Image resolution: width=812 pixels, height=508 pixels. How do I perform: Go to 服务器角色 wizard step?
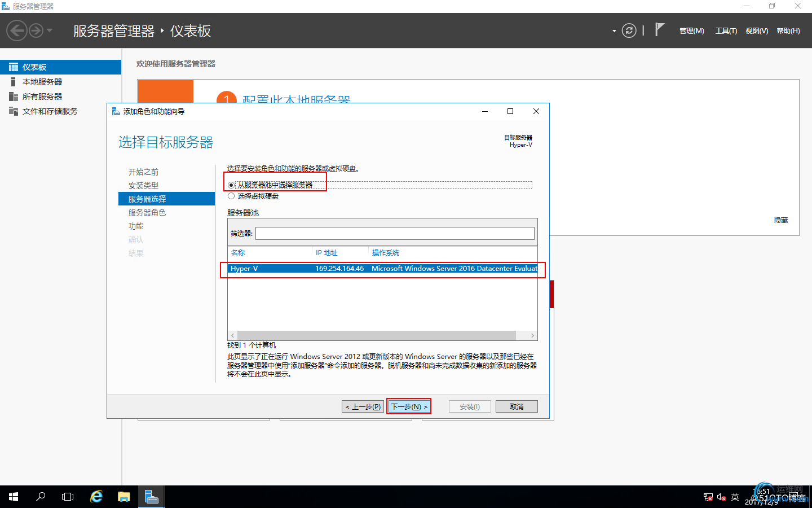click(147, 213)
